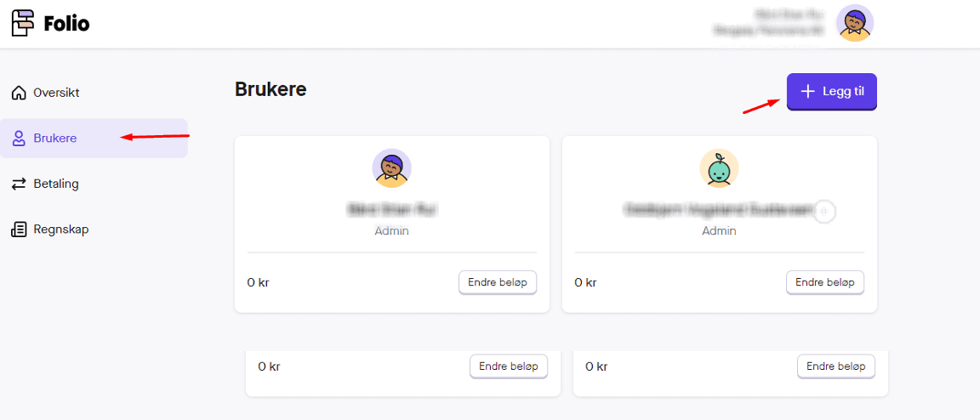Click Endre beløp in bottom-right card
Image resolution: width=980 pixels, height=420 pixels.
point(836,366)
